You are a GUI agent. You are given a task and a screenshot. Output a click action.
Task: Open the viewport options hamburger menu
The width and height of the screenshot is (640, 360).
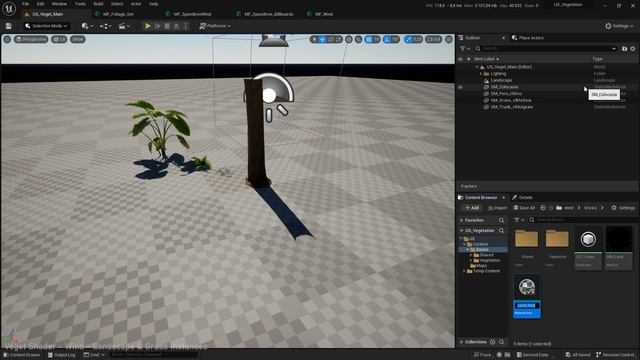[7, 39]
